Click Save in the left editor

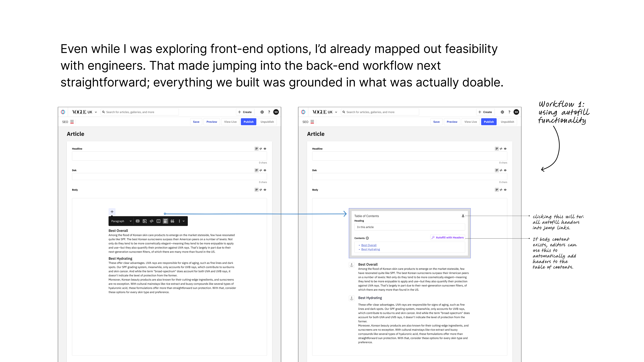click(x=196, y=122)
